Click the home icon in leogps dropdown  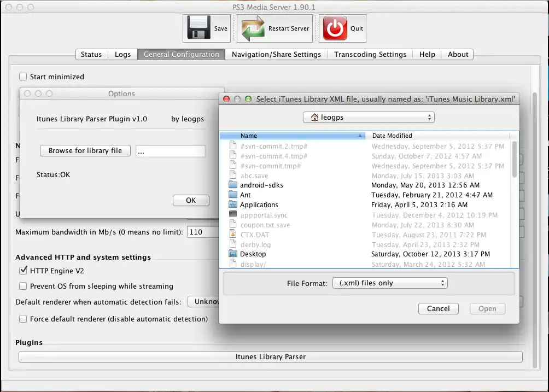(x=314, y=117)
